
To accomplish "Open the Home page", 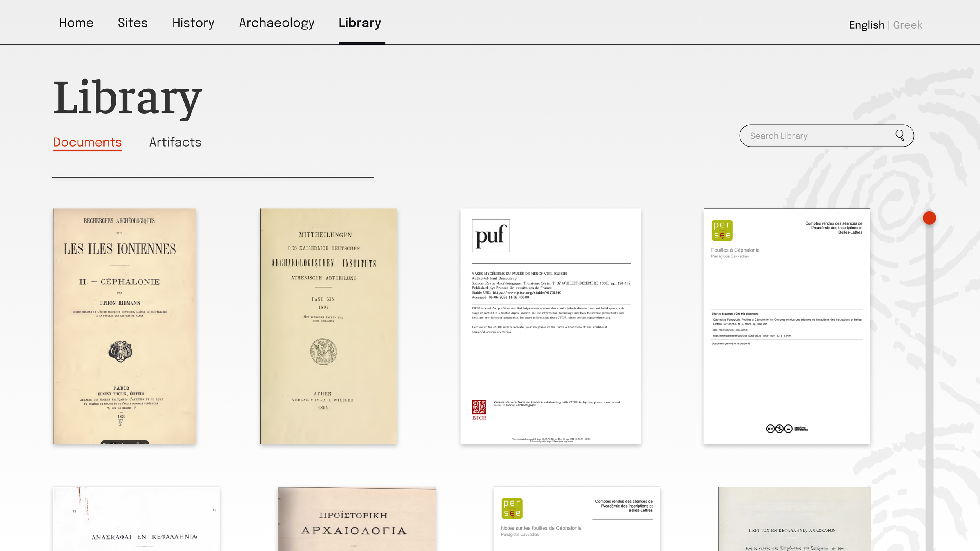I will tap(76, 23).
